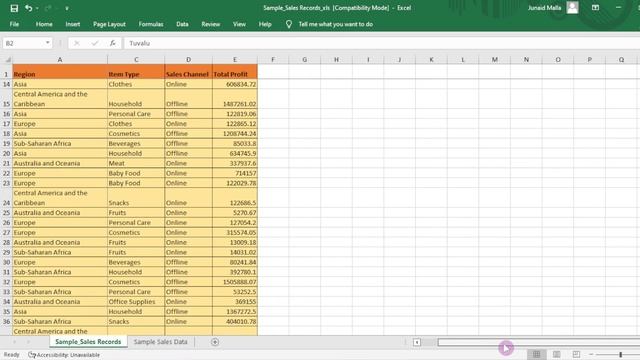Select column A header

(x=60, y=60)
